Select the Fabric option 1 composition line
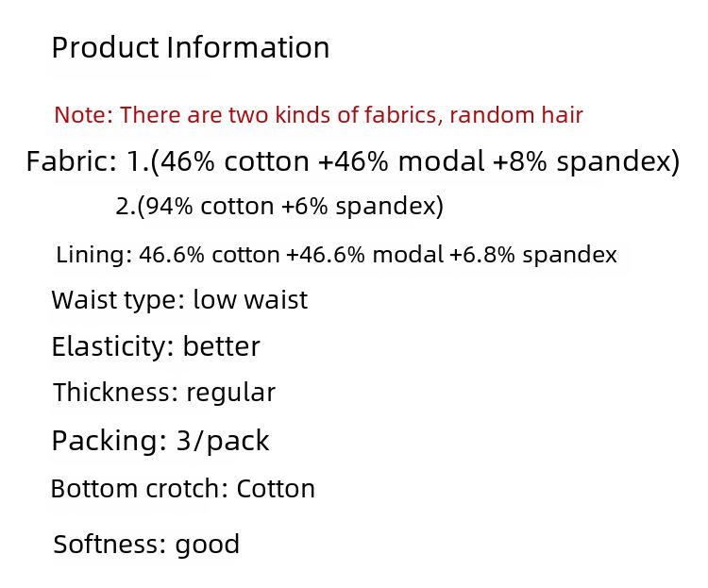This screenshot has width=708, height=588. tap(353, 161)
